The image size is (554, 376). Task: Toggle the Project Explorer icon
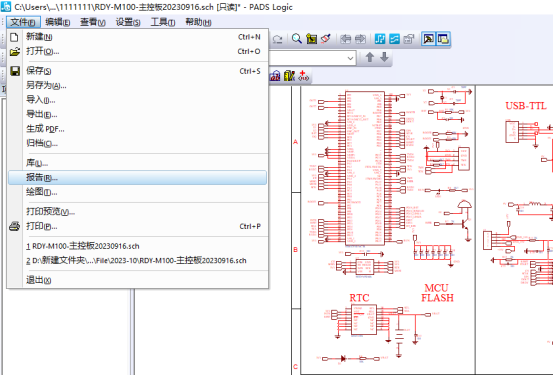pyautogui.click(x=443, y=39)
